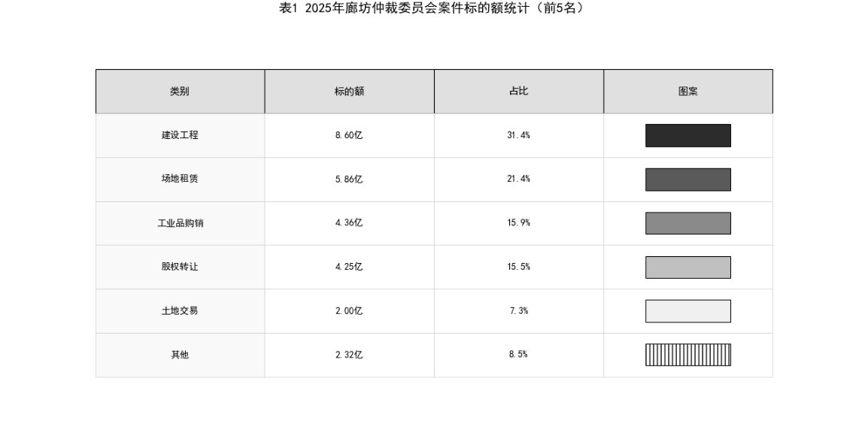Click the 31.4% percentage cell
This screenshot has height=423, width=868.
click(x=518, y=135)
